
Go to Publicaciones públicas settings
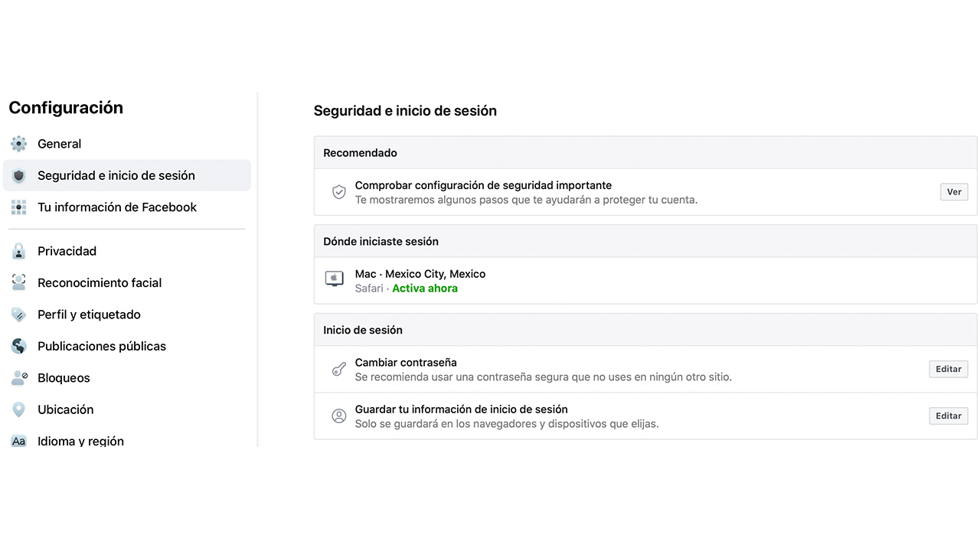pos(102,346)
